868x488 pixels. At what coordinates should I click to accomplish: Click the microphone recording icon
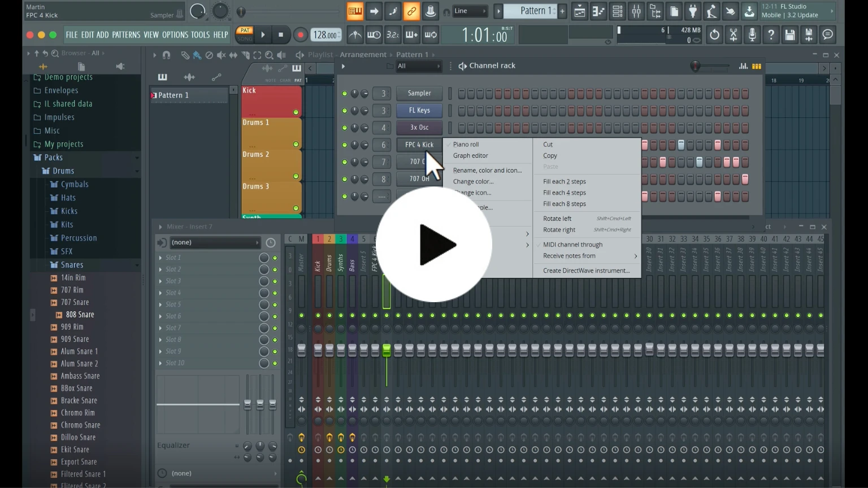pos(752,35)
